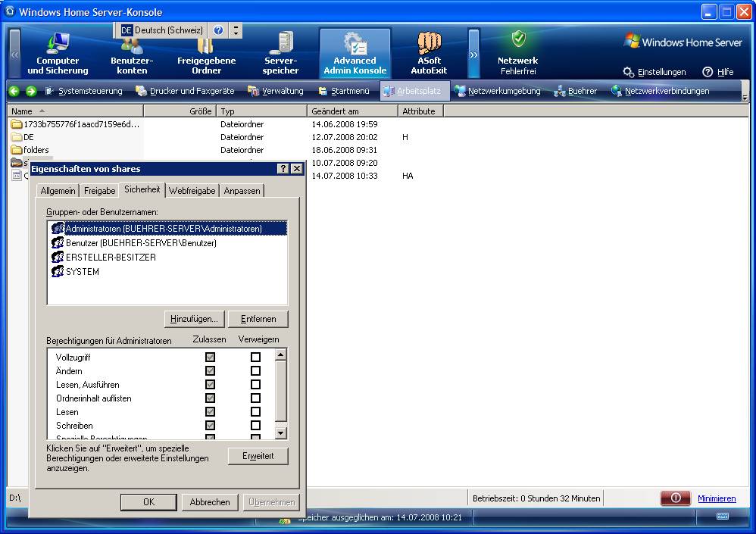Click Erweitert button
The width and height of the screenshot is (756, 534).
coord(258,456)
